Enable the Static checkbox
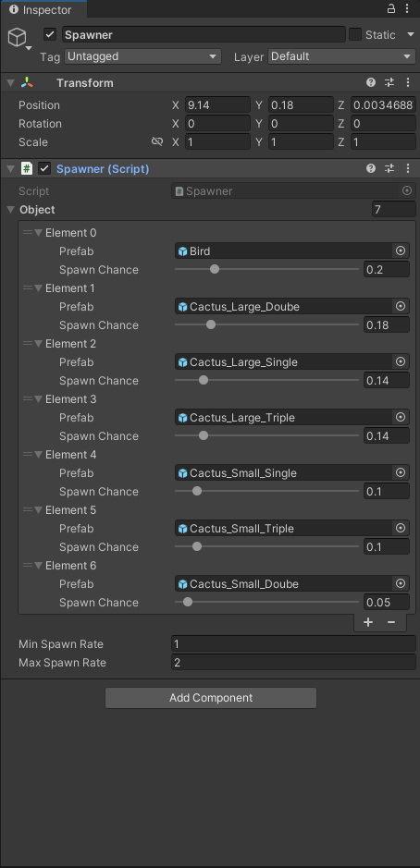420x868 pixels. [355, 34]
